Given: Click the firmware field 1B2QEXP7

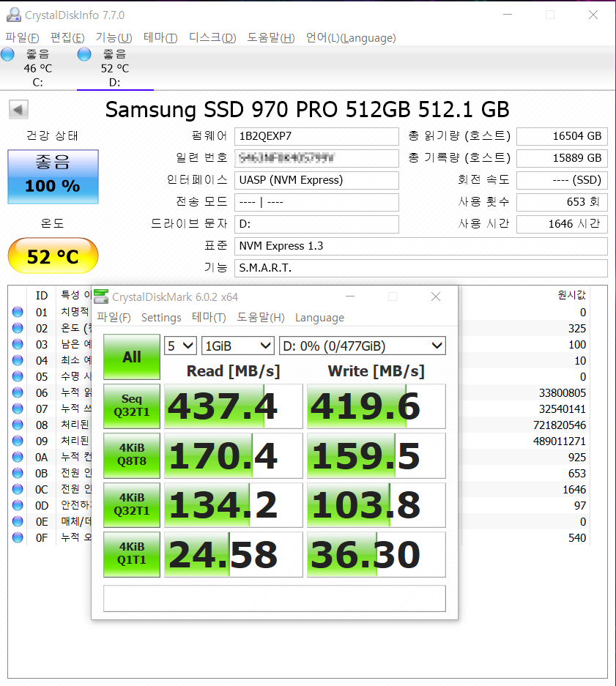Looking at the screenshot, I should (316, 136).
